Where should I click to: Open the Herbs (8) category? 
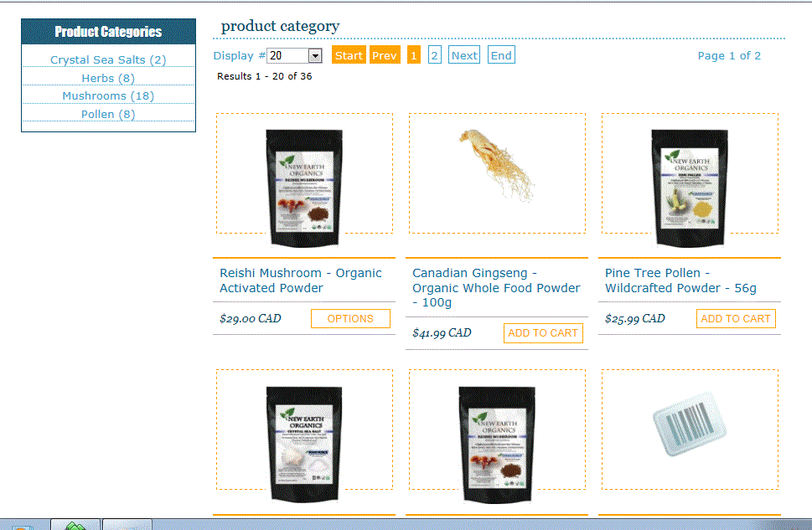point(108,78)
